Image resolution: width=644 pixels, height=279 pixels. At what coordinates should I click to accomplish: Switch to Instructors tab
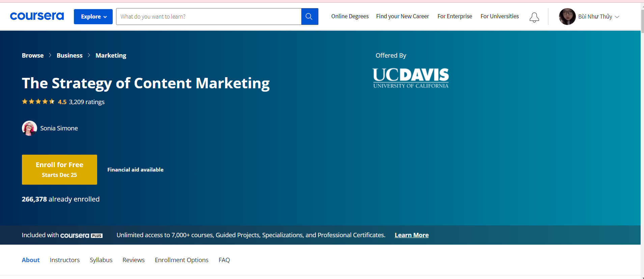[x=65, y=260]
